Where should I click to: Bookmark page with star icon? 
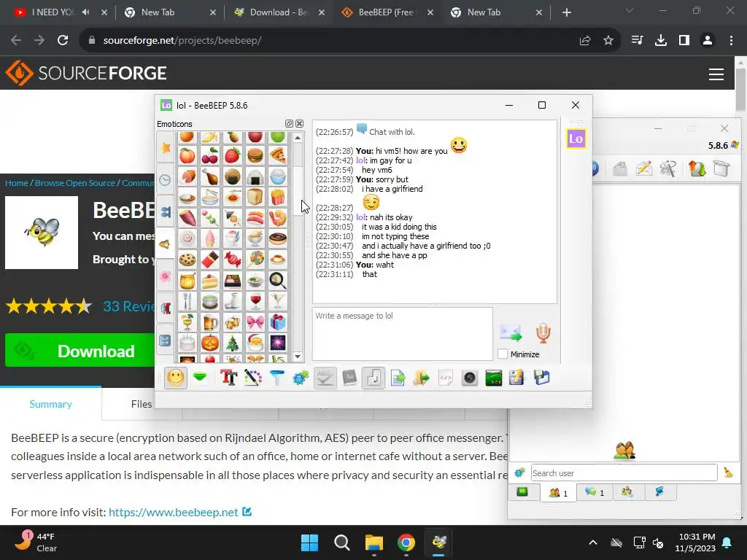coord(608,41)
